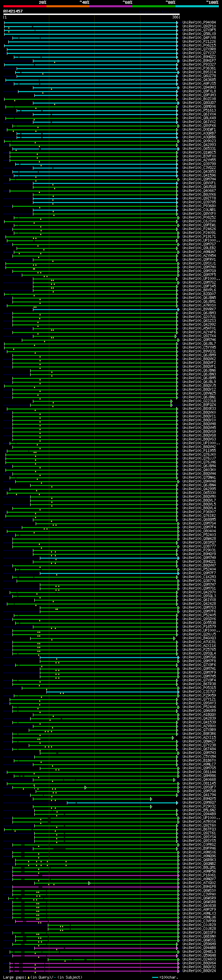Screen dimensions: 222x980
Task: Select the UniRef100_O22318 label
Action: [199, 401]
